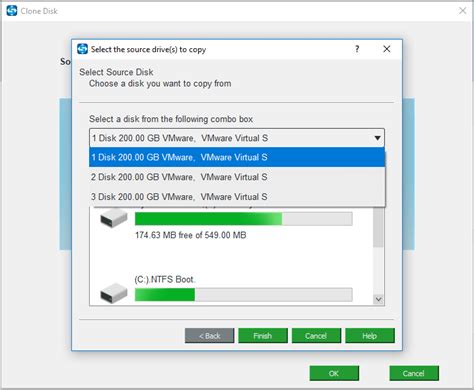474x390 pixels.
Task: Select 1 Disk 200.00 GB highlighted option
Action: click(237, 157)
